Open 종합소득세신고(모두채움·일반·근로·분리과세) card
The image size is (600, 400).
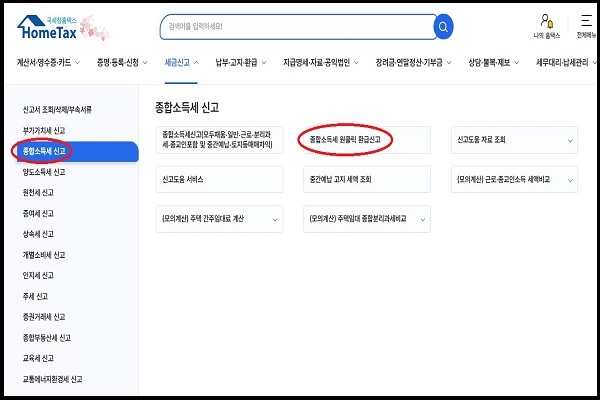(219, 140)
